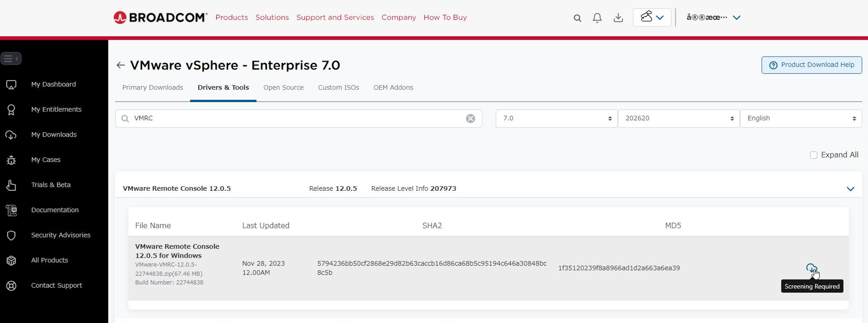Open the 7.0 version dropdown

[557, 119]
